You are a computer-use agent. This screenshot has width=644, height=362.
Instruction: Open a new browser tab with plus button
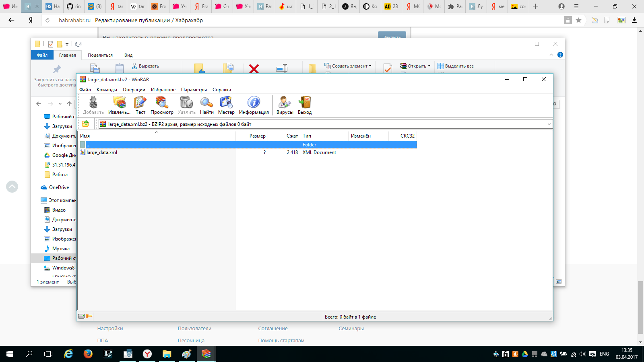tap(535, 6)
